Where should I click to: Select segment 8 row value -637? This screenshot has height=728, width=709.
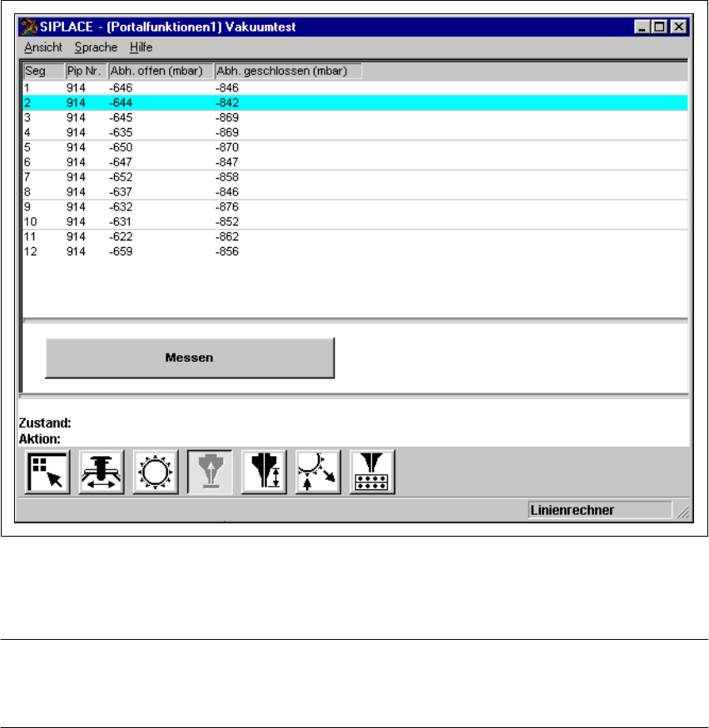[355, 191]
